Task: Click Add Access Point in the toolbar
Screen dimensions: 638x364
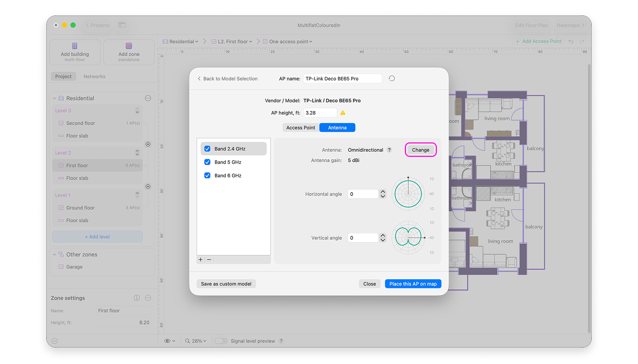Action: pos(538,42)
